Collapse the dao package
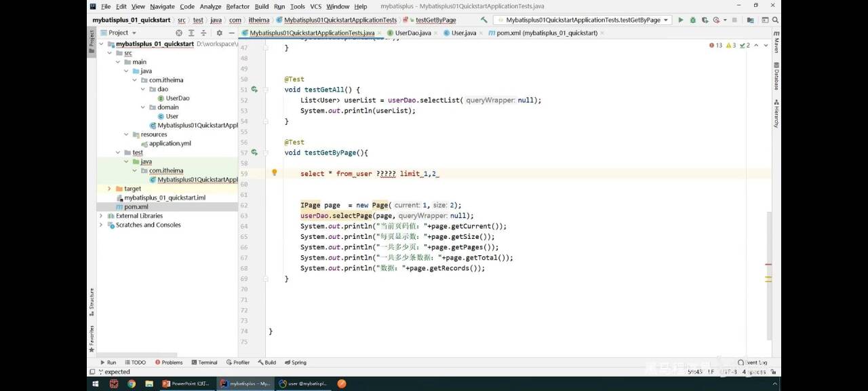 coord(143,89)
